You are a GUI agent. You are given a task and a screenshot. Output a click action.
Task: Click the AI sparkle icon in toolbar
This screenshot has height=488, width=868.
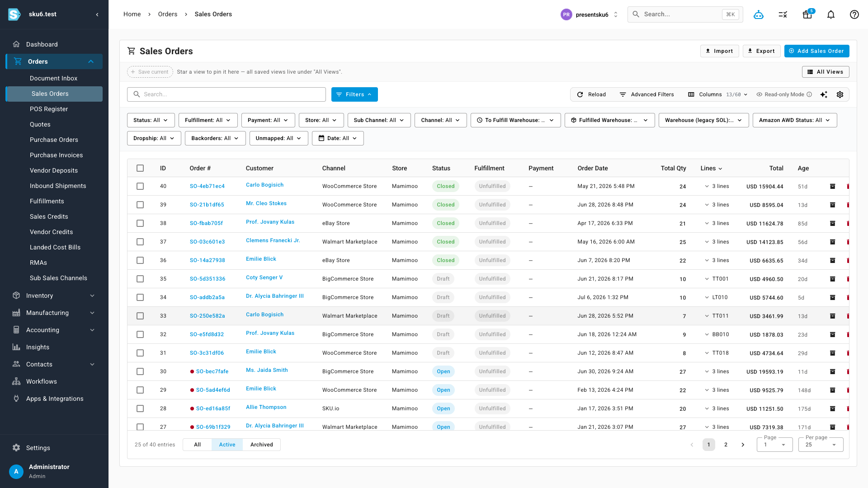click(824, 94)
